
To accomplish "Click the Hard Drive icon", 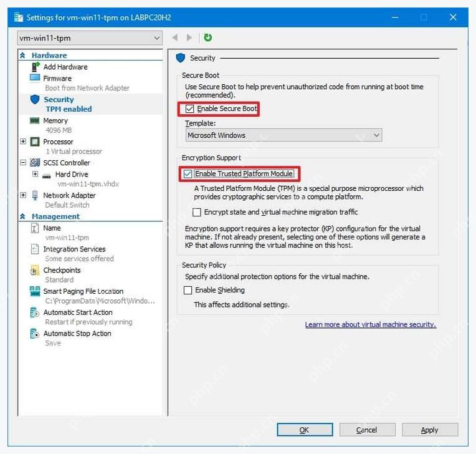I will coord(47,175).
